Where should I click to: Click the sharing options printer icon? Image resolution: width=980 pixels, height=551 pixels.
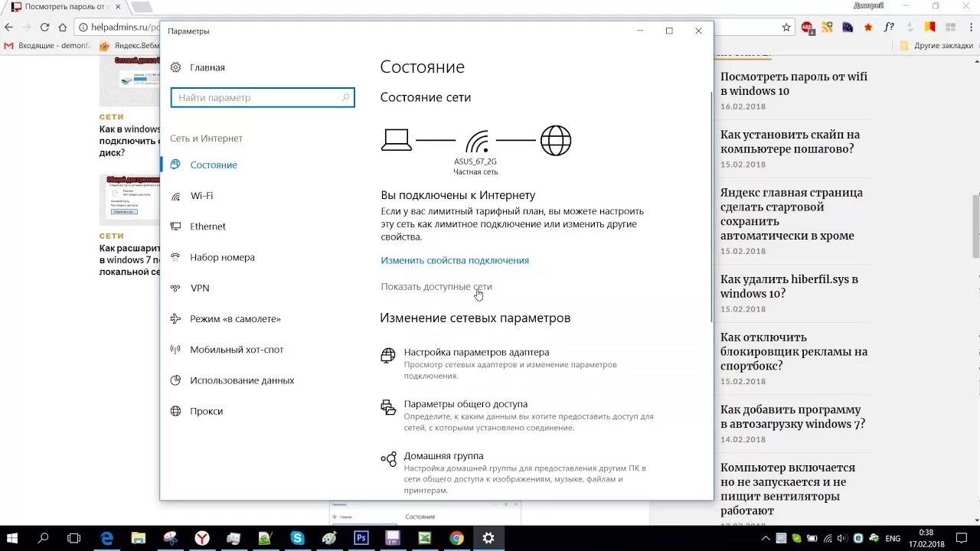point(388,407)
